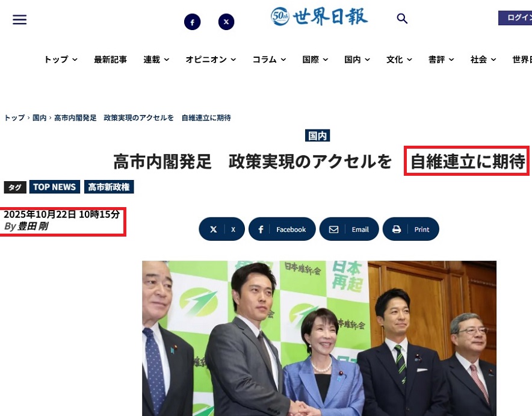This screenshot has height=416, width=532.
Task: Click the round Facebook icon in header
Action: tap(192, 22)
